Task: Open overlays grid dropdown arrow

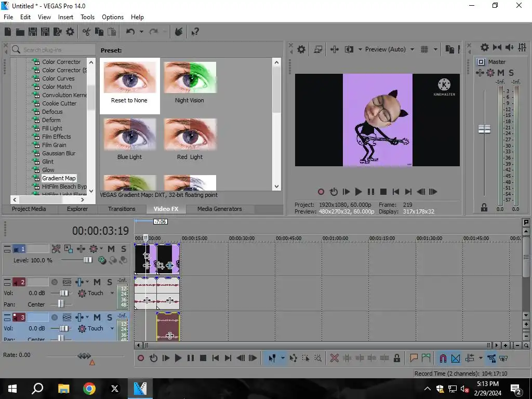Action: point(435,49)
